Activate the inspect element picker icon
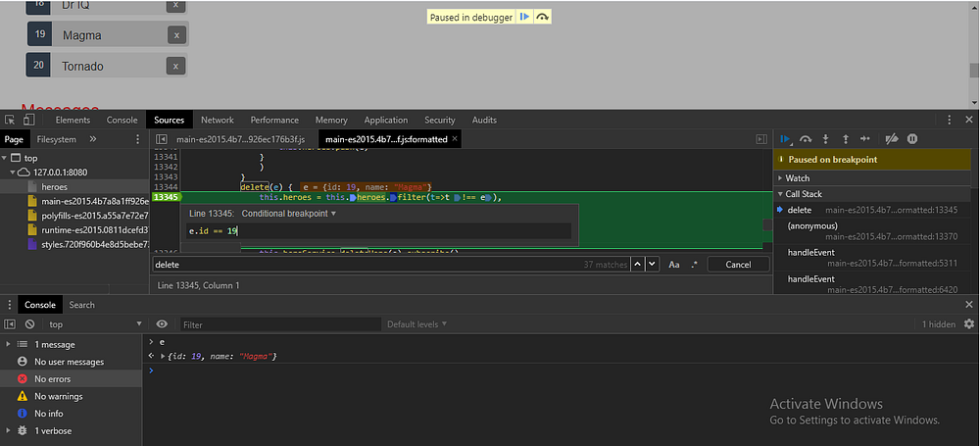This screenshot has width=980, height=446. tap(10, 120)
